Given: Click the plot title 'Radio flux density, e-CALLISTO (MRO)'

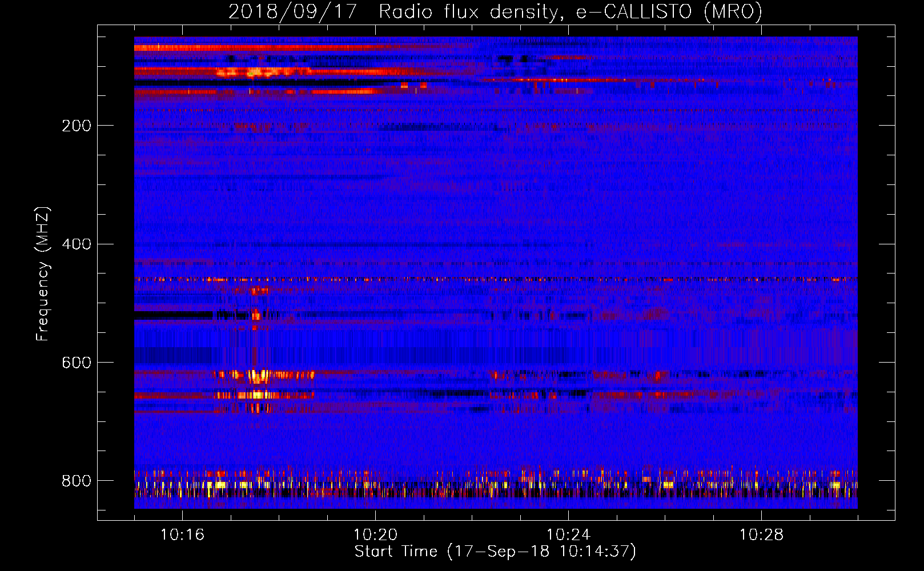Looking at the screenshot, I should tap(571, 11).
